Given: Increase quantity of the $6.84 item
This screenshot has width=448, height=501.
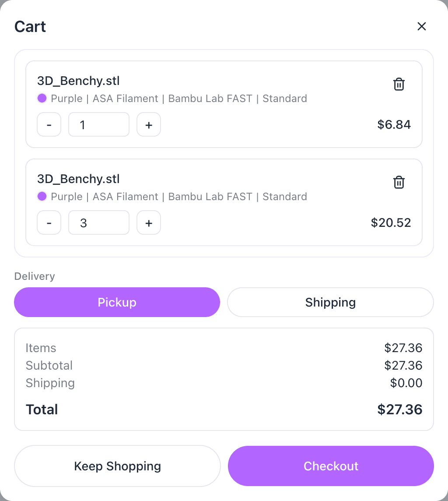Looking at the screenshot, I should pyautogui.click(x=149, y=125).
